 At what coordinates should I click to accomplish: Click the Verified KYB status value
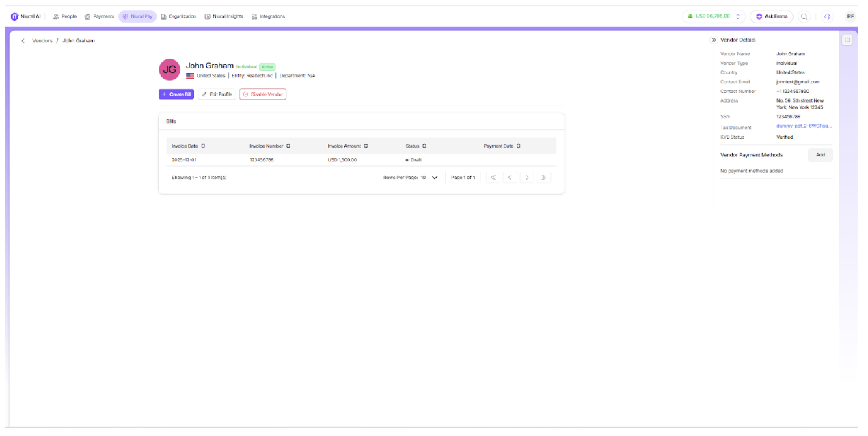[785, 137]
